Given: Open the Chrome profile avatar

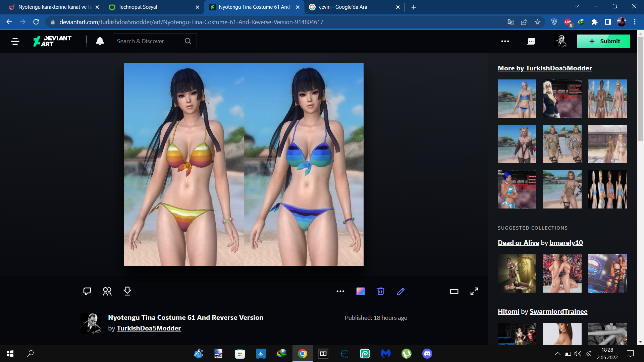Looking at the screenshot, I should pyautogui.click(x=621, y=22).
